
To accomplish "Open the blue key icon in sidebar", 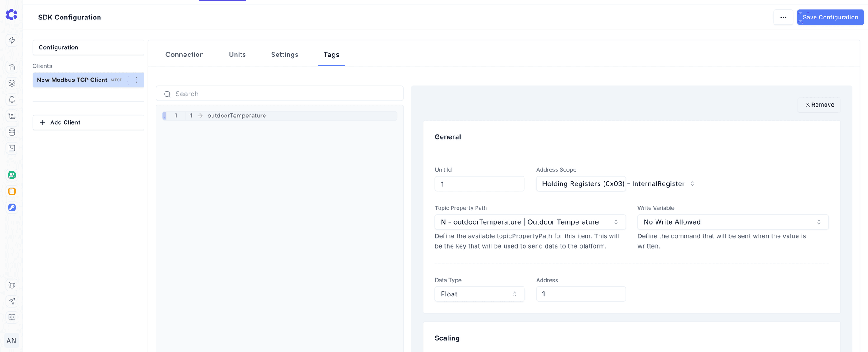I will [x=12, y=207].
